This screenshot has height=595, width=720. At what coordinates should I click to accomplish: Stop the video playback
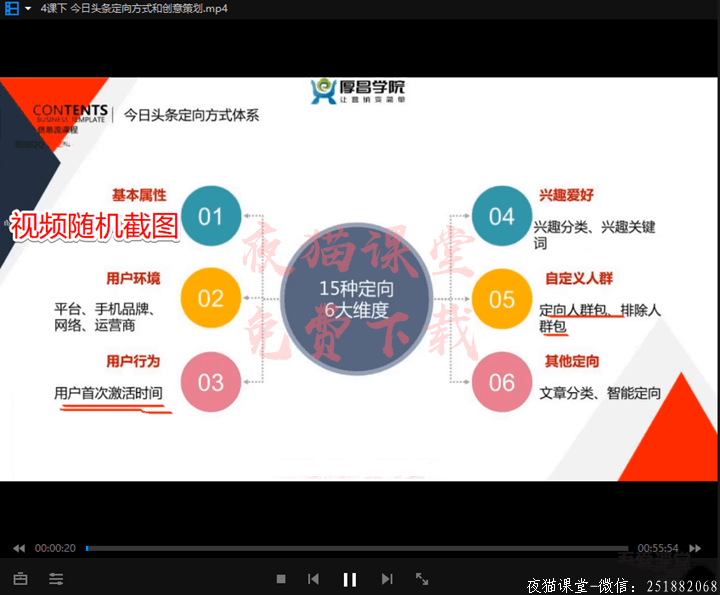tap(281, 579)
